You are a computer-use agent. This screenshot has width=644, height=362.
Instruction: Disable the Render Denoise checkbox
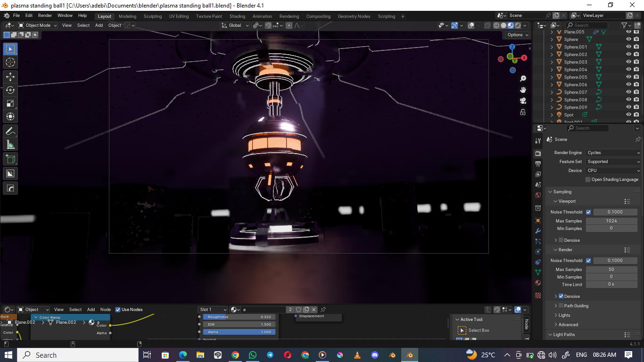[561, 296]
